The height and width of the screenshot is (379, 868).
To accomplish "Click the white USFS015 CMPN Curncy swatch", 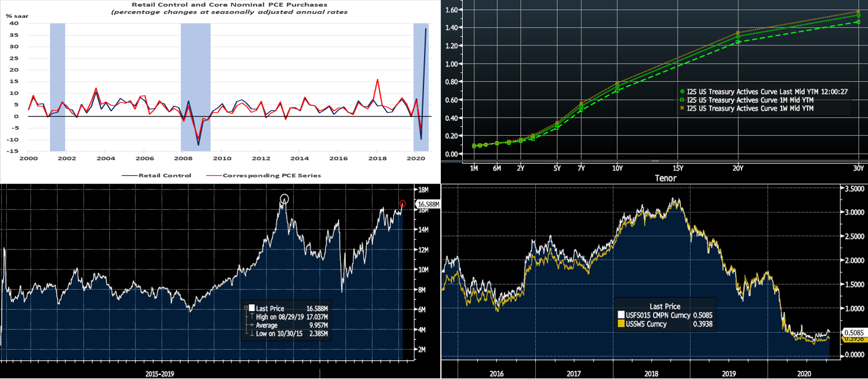I will (x=620, y=315).
